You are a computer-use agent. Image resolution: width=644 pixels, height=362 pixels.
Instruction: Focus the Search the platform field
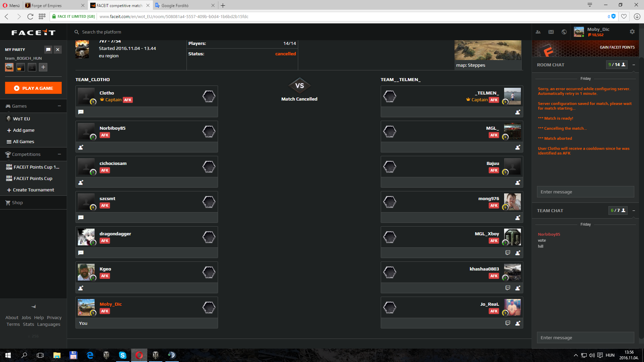coord(102,32)
